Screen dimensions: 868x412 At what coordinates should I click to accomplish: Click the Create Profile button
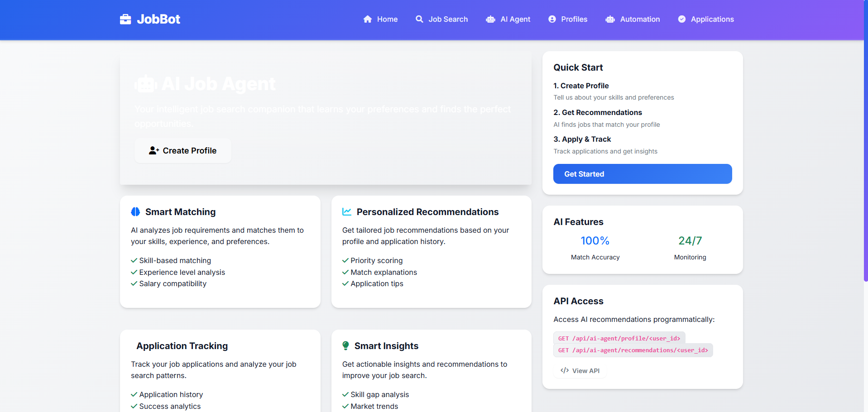(x=182, y=150)
